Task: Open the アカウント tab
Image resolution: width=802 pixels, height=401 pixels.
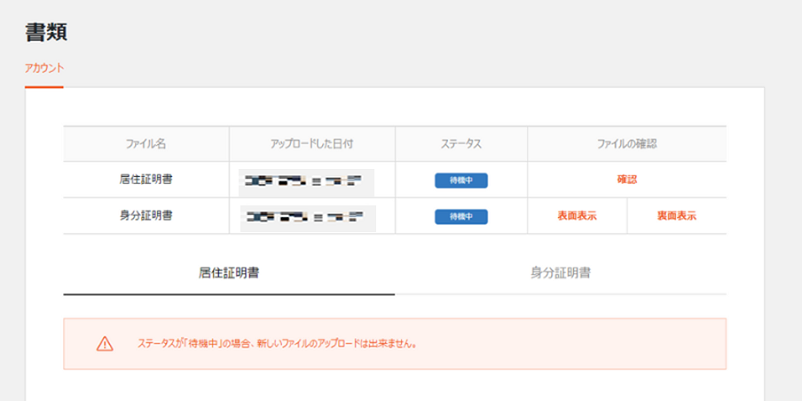Action: tap(44, 68)
